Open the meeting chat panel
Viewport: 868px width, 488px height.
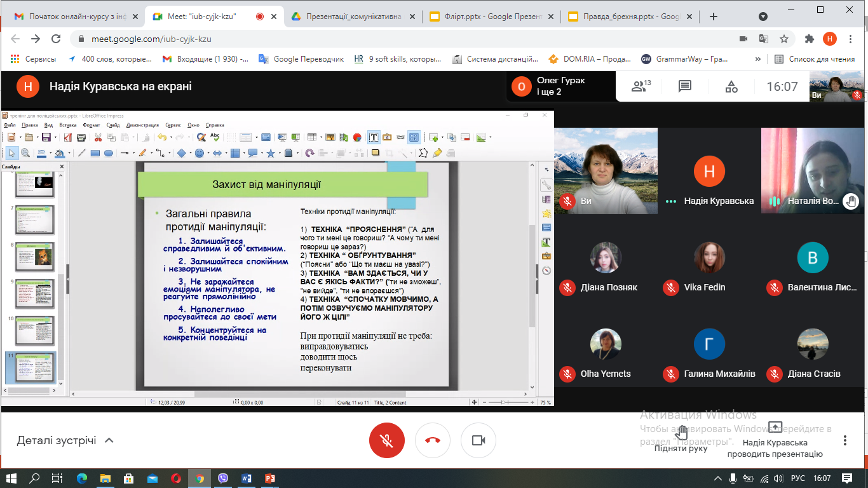pyautogui.click(x=684, y=86)
